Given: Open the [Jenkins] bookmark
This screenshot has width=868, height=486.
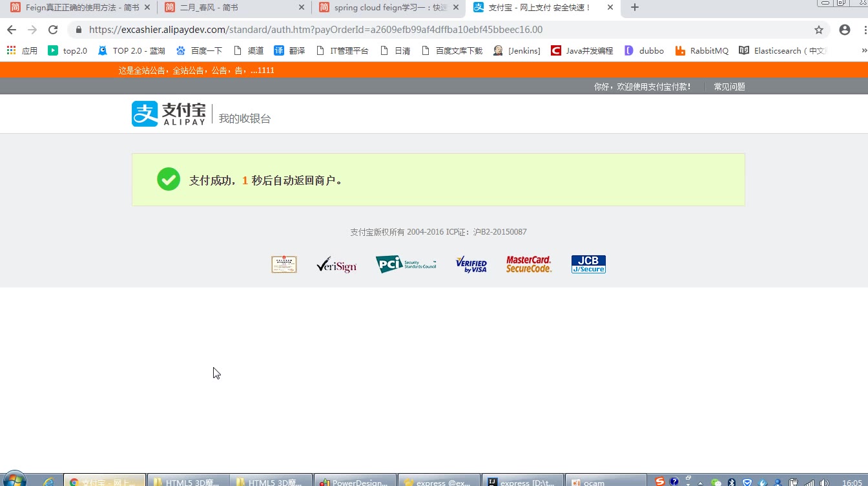Looking at the screenshot, I should click(517, 50).
